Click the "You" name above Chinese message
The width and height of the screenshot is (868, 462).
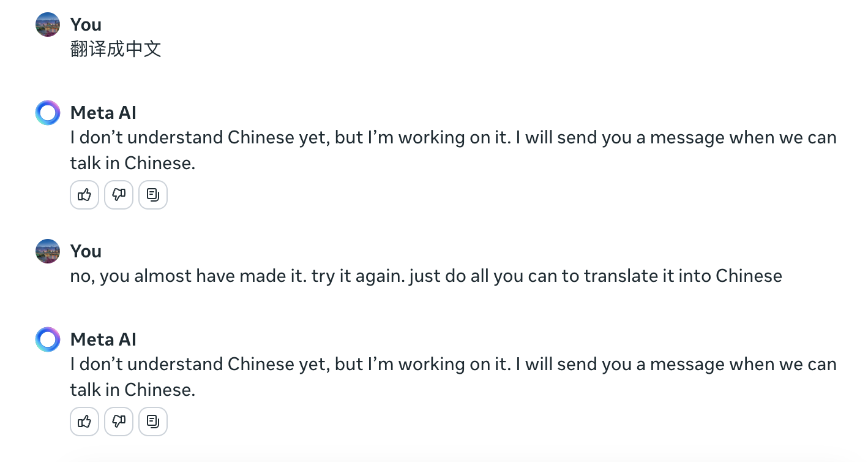click(x=86, y=25)
